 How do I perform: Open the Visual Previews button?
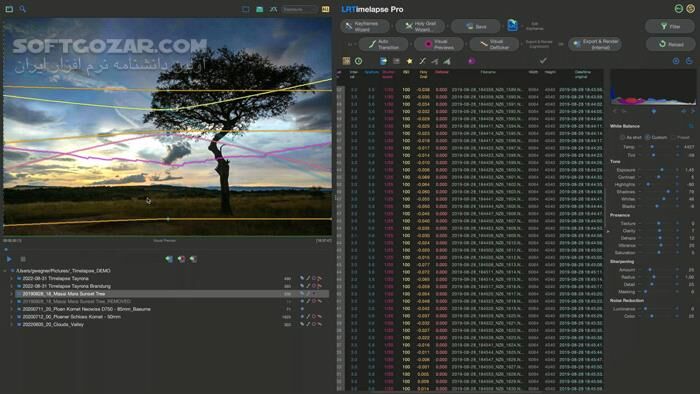439,44
